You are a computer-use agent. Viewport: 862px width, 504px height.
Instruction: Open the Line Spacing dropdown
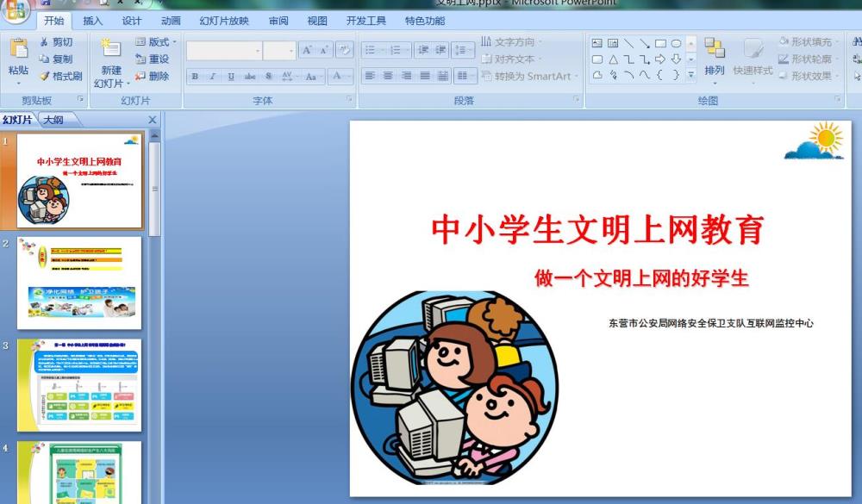pos(462,50)
